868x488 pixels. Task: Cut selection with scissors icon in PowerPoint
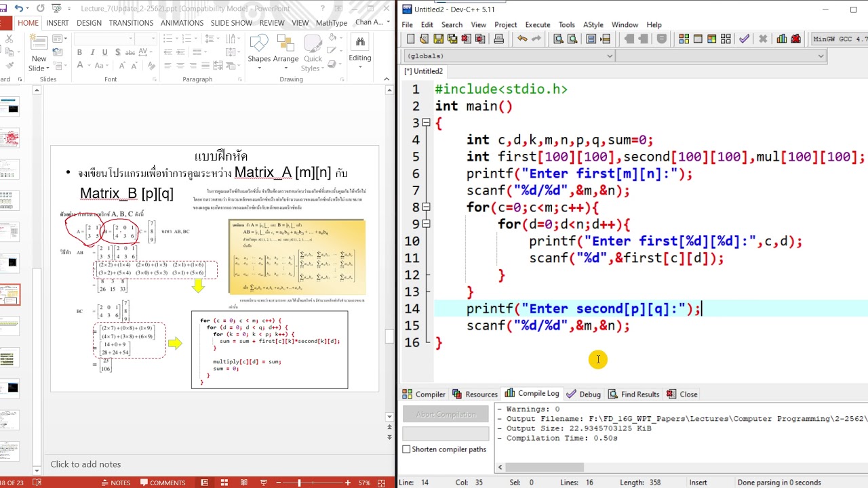pyautogui.click(x=9, y=39)
